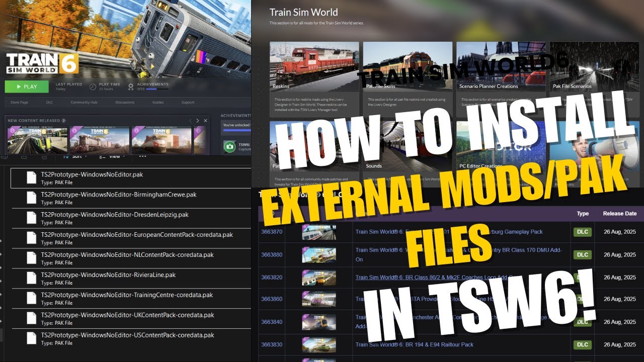Launch the game with the green Play button
This screenshot has width=644, height=362.
coord(27,86)
